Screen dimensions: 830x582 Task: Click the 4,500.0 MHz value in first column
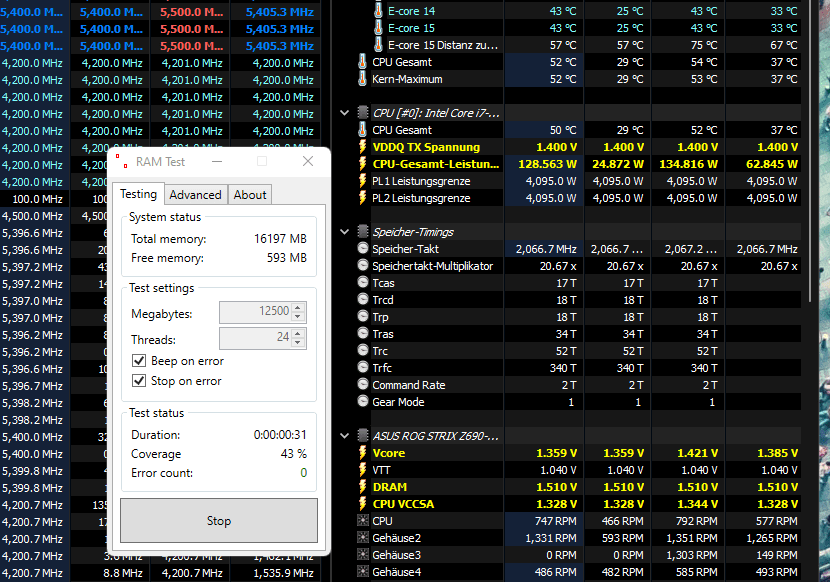32,216
